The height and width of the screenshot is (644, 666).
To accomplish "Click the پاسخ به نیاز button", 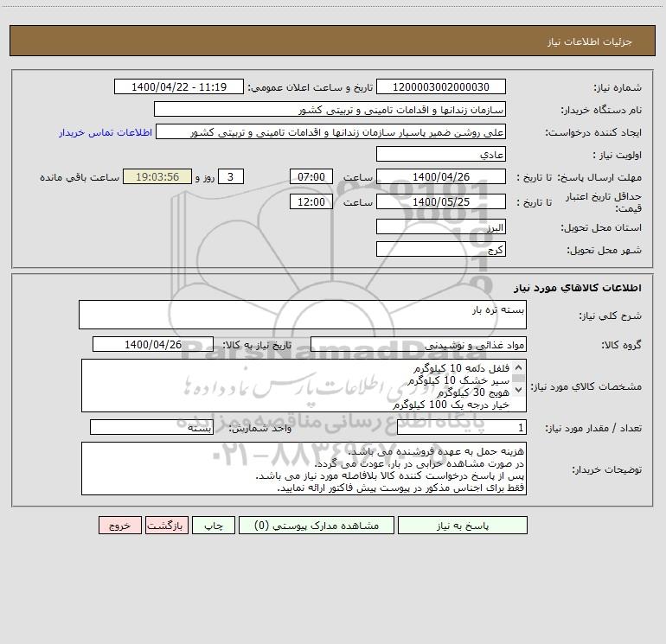I will click(x=463, y=526).
